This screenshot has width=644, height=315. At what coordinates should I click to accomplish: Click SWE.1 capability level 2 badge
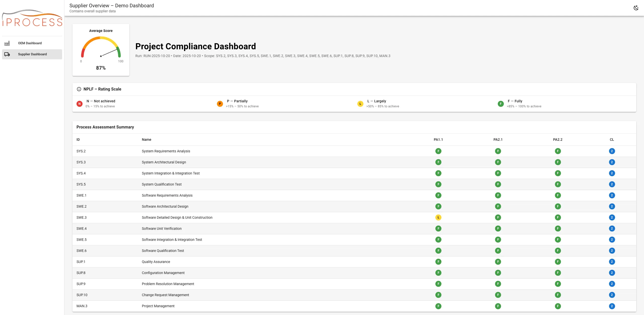point(612,195)
